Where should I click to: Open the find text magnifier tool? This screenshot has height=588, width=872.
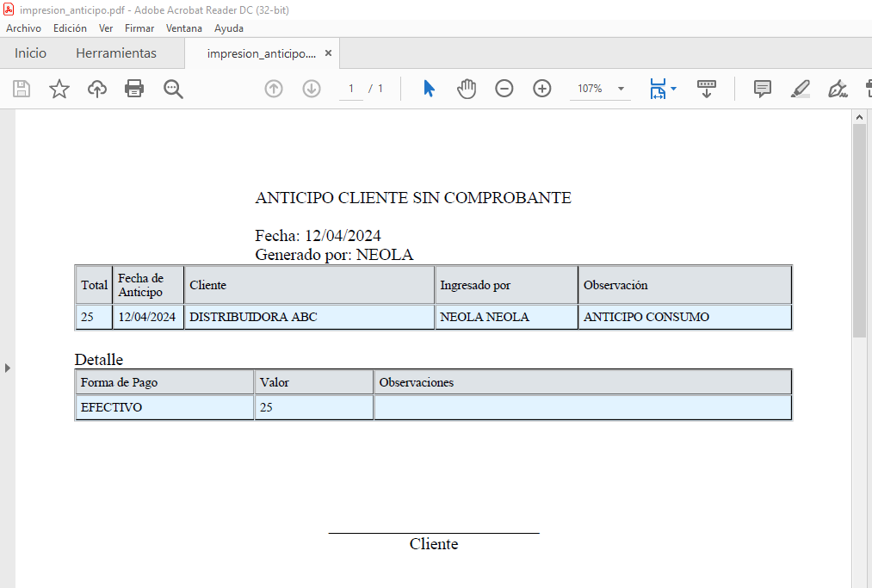point(173,89)
